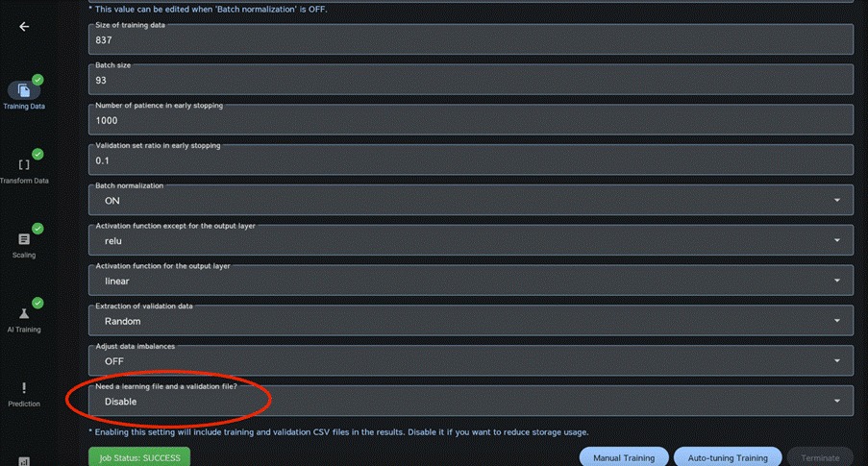Click the Manual Training button
Viewport: 868px width, 466px height.
point(624,457)
